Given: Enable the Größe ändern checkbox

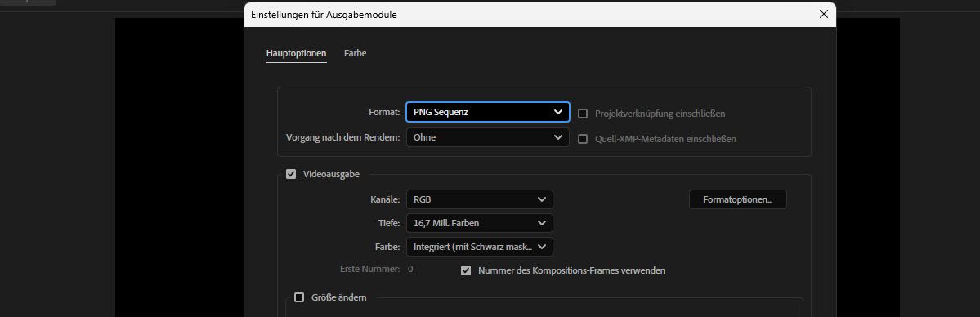Looking at the screenshot, I should click(299, 297).
